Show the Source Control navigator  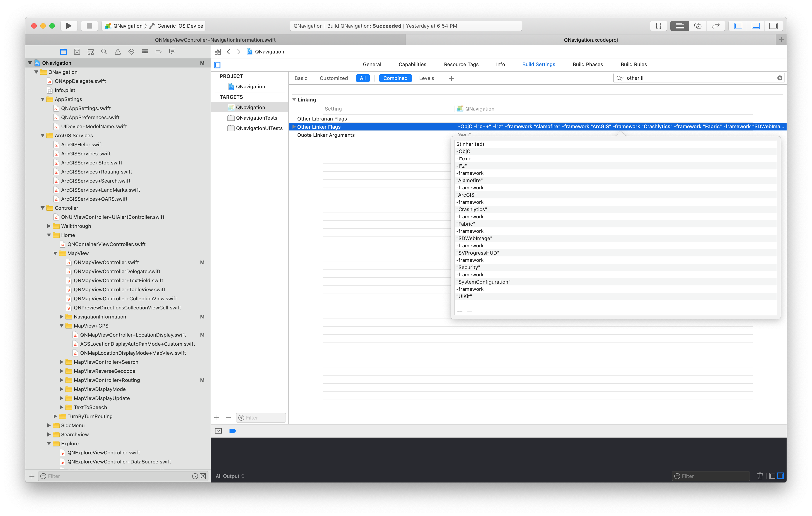tap(77, 52)
